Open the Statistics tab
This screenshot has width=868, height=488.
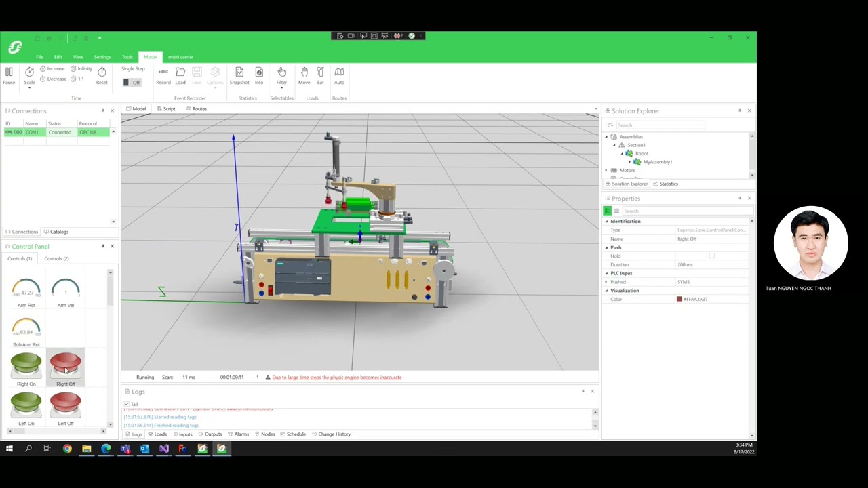666,184
